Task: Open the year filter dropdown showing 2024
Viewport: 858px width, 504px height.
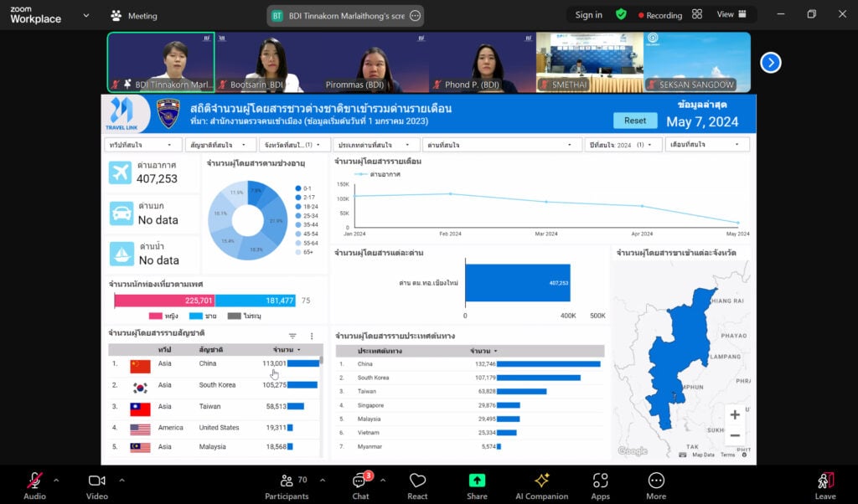Action: (623, 145)
